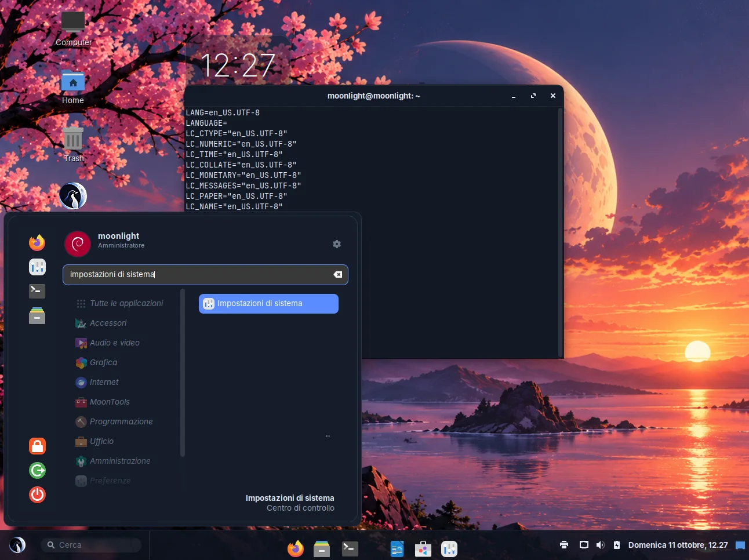Click the terminal window scrollbar
This screenshot has width=749, height=560.
point(560,232)
